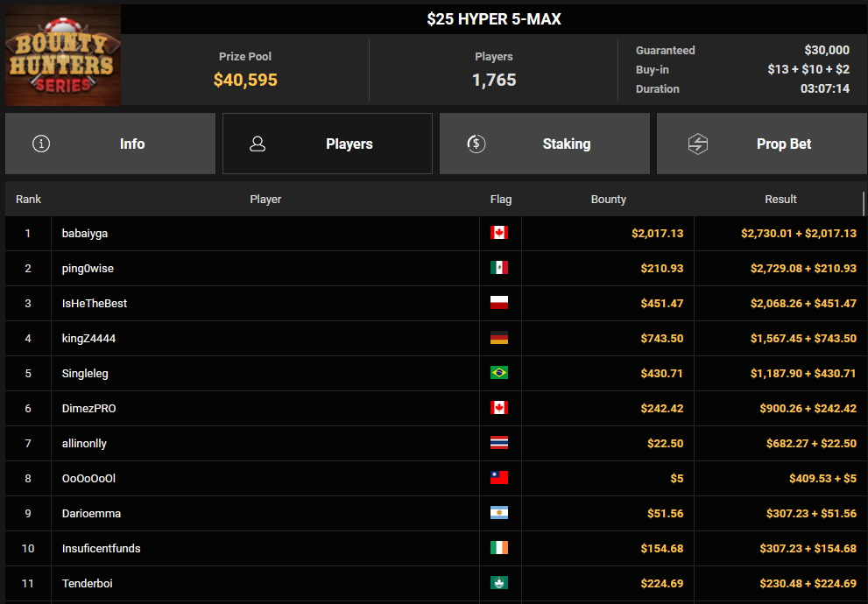868x604 pixels.
Task: Click kingZ4444's bounty $743.50
Action: (x=661, y=338)
